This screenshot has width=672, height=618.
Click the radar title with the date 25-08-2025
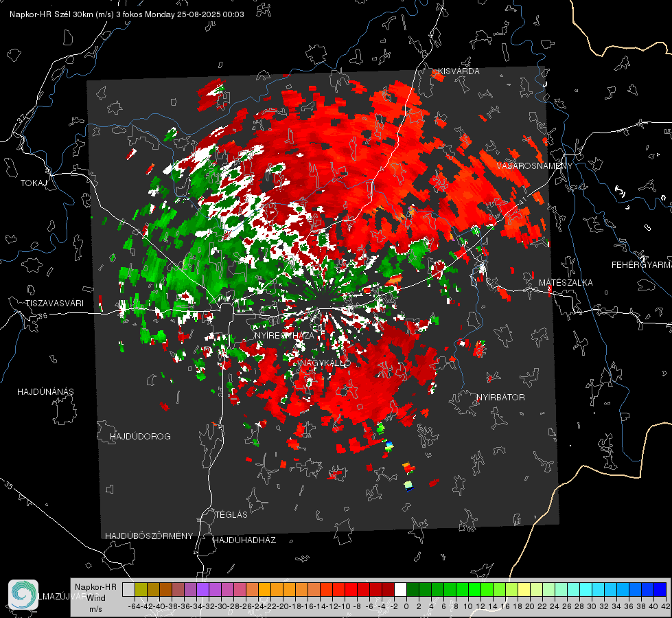[127, 14]
